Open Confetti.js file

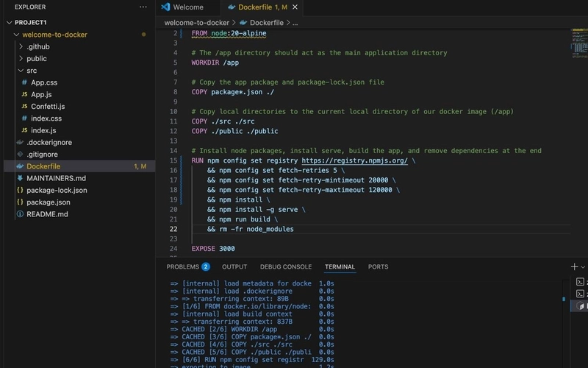(48, 107)
